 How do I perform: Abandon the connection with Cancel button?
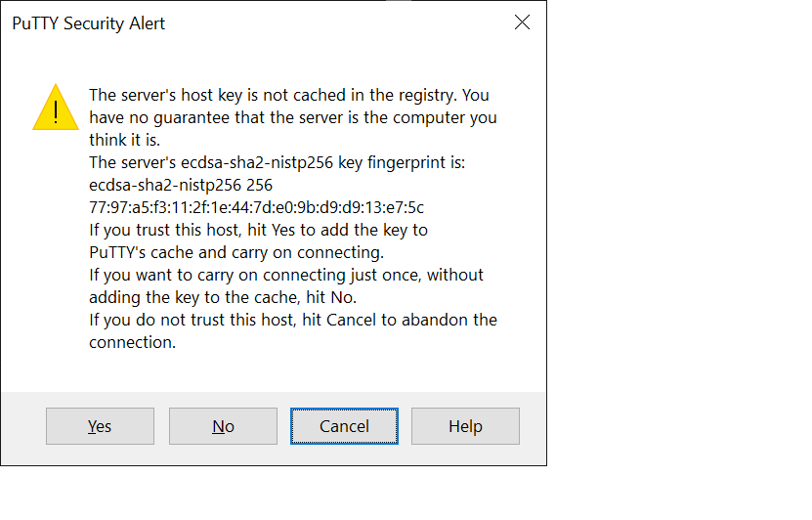pos(344,426)
